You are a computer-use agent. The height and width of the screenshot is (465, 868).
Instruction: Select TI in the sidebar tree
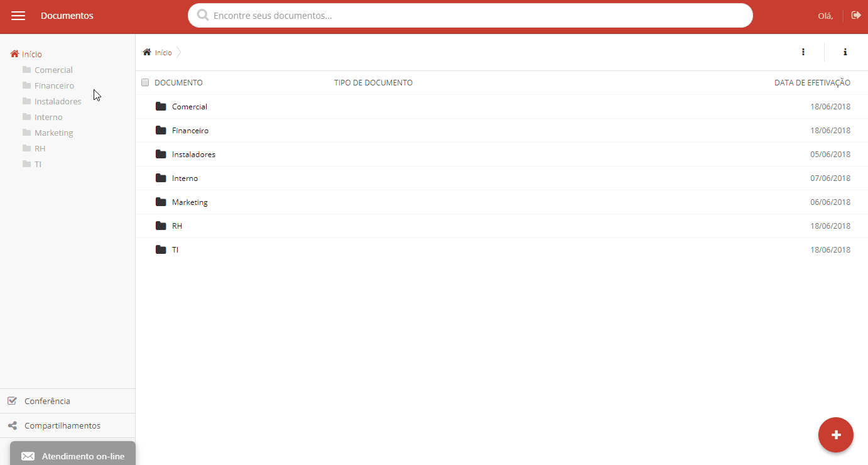click(38, 164)
